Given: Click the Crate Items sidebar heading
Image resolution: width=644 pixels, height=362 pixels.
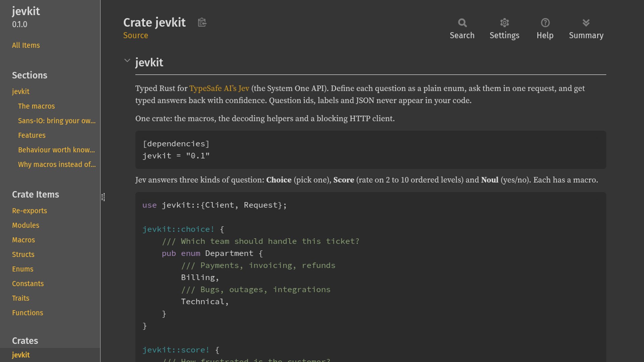Looking at the screenshot, I should [x=36, y=195].
